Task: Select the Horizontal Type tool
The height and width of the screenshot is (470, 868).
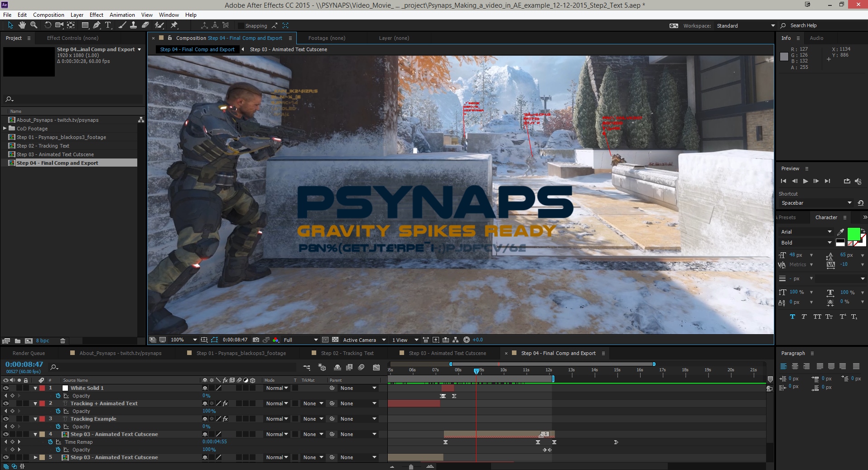Action: (108, 25)
